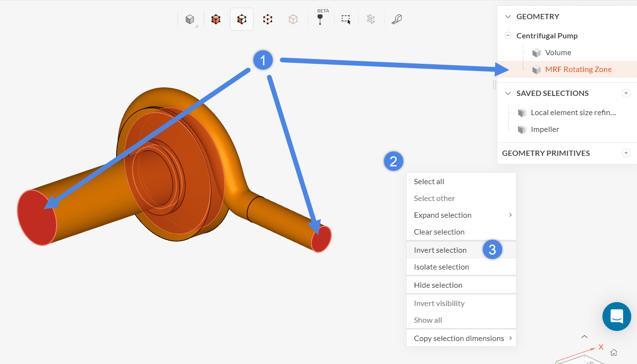Enable box selection tool
Viewport: 637px width, 364px height.
coord(346,20)
